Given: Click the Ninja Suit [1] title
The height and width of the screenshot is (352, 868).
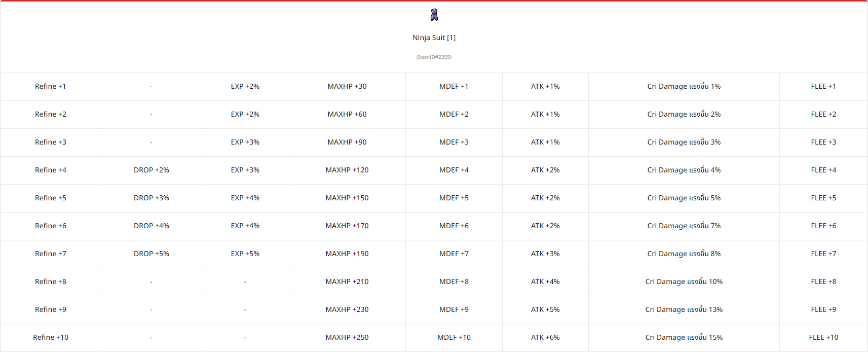Looking at the screenshot, I should point(434,38).
